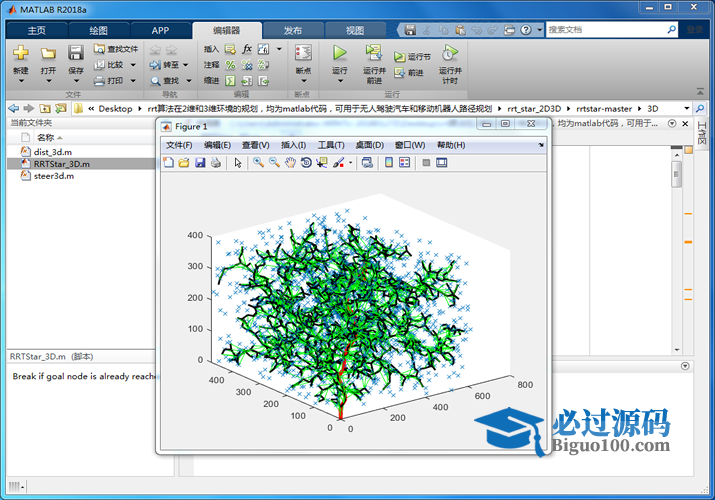Toggle the Insert Legend button

point(405,162)
